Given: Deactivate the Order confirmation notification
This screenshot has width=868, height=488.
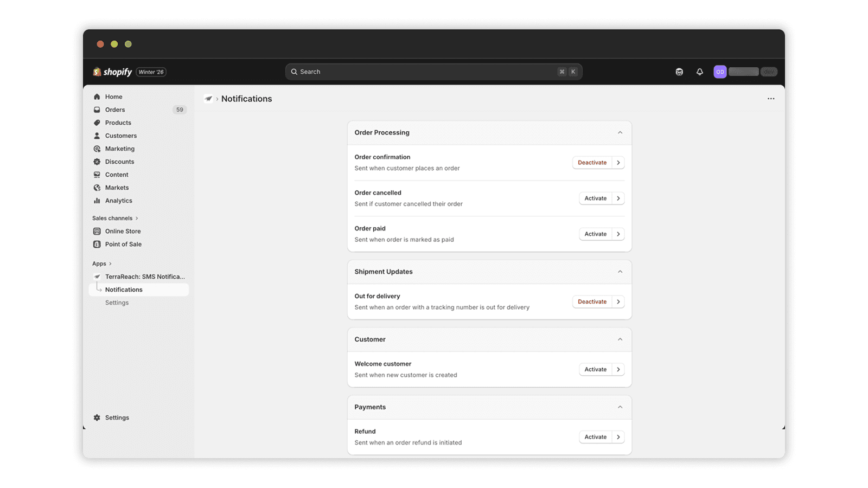Looking at the screenshot, I should (x=592, y=162).
